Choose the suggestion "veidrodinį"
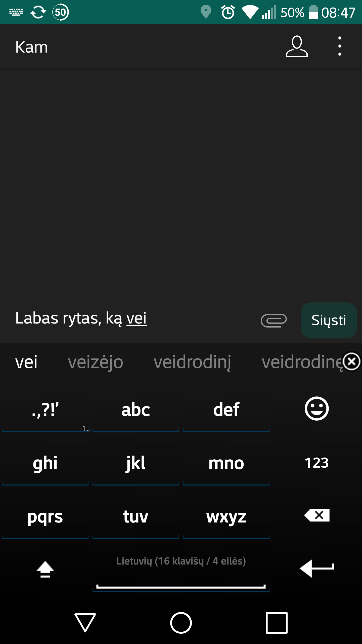 tap(192, 362)
